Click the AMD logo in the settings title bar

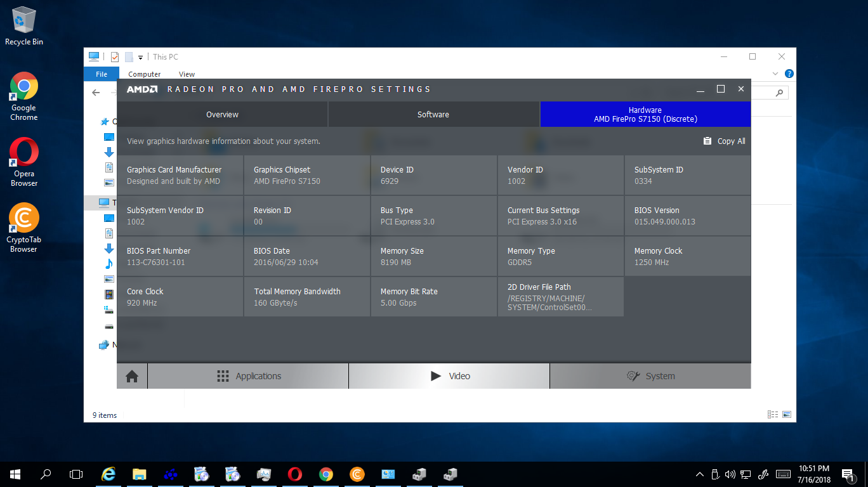(142, 89)
